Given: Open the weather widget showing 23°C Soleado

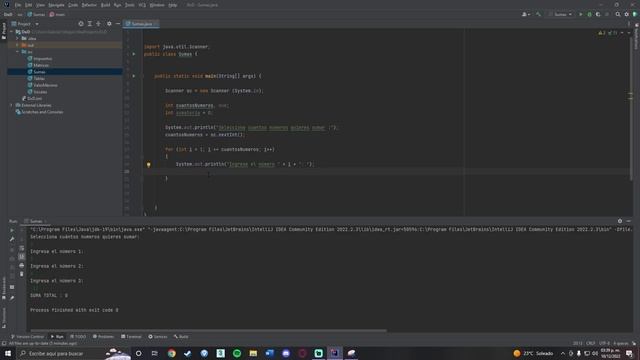Looking at the screenshot, I should coord(533,353).
